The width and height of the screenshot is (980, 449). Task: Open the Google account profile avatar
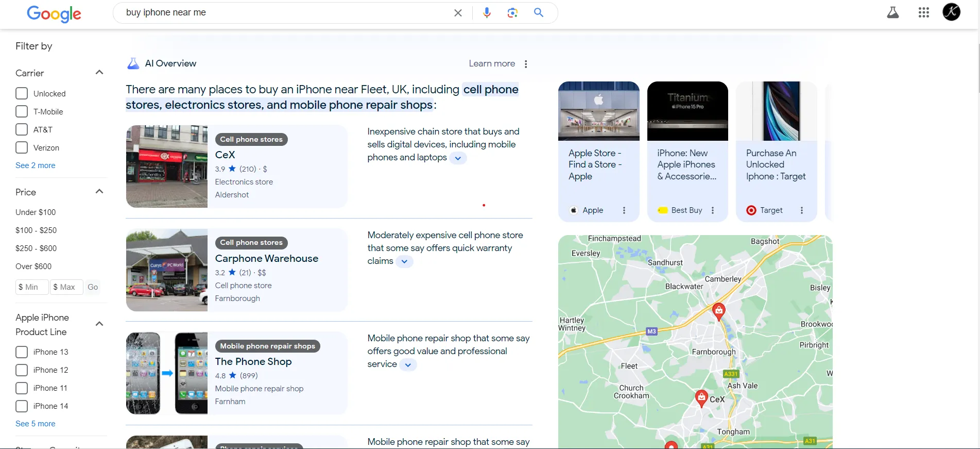(951, 12)
